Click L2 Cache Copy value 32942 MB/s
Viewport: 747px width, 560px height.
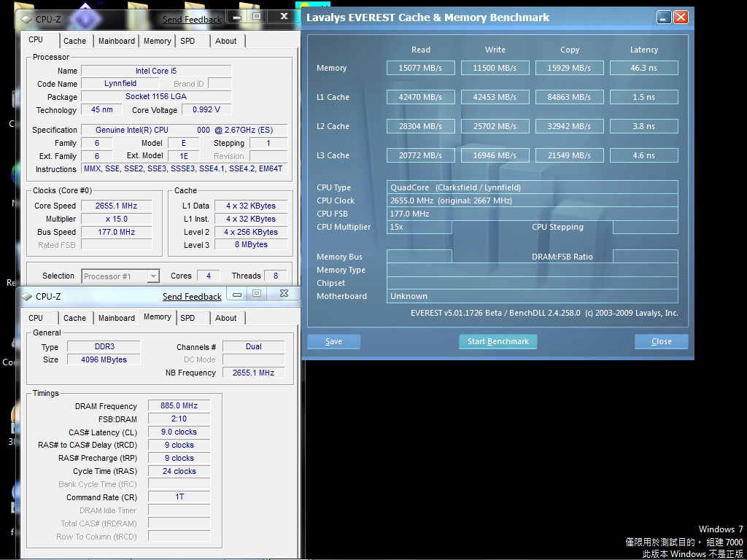(x=569, y=126)
